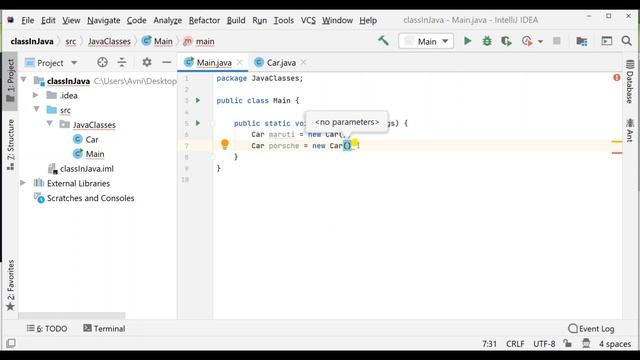
Task: Click the tool window quick-access icon in status bar
Action: click(11, 343)
